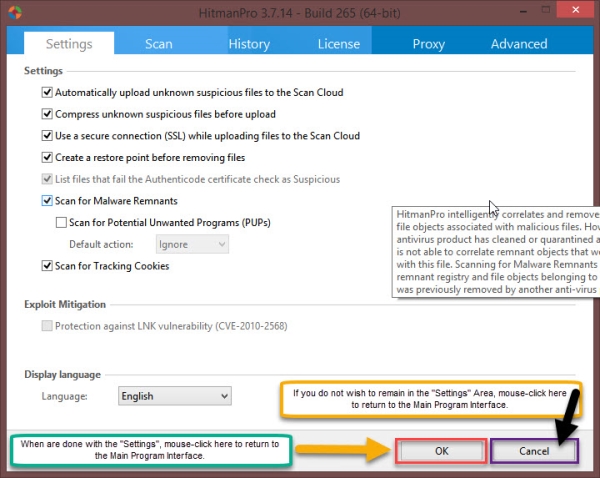Image resolution: width=600 pixels, height=478 pixels.
Task: Open the Advanced tab
Action: pyautogui.click(x=519, y=44)
